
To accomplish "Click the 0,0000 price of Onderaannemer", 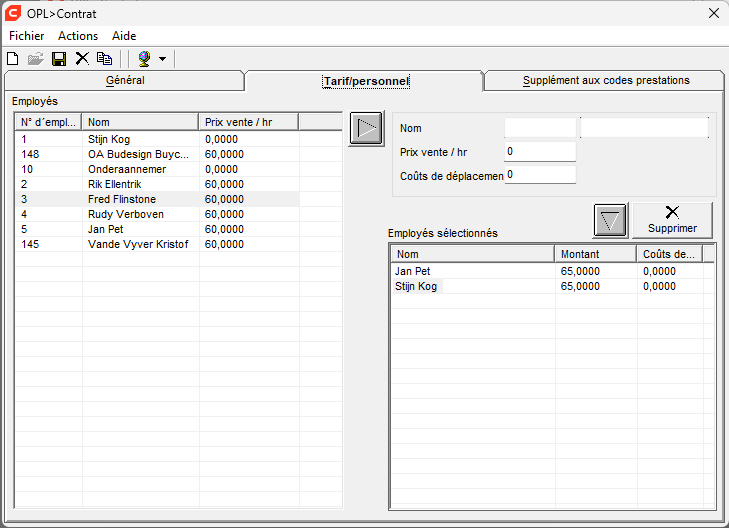I will click(221, 169).
